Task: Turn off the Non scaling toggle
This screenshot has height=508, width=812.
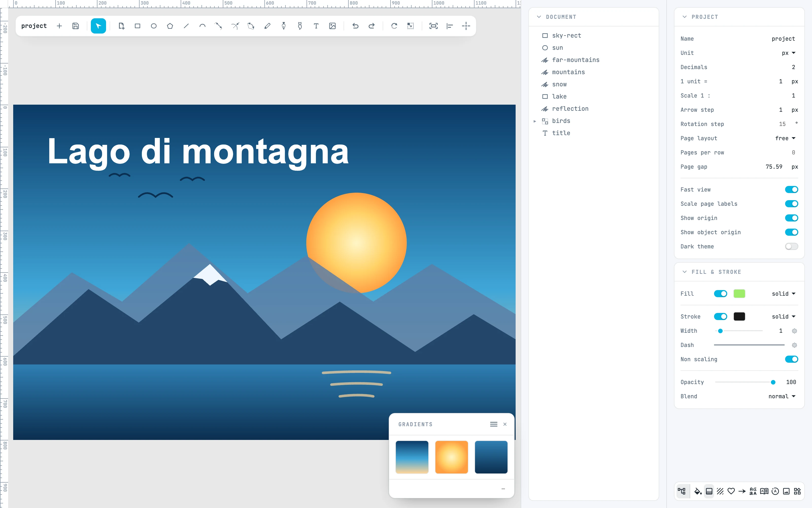Action: coord(791,359)
